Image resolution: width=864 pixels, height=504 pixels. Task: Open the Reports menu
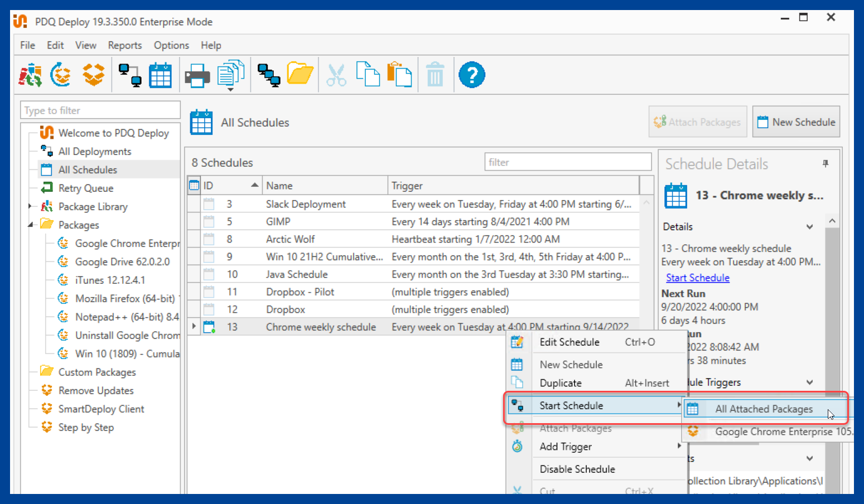[x=125, y=45]
